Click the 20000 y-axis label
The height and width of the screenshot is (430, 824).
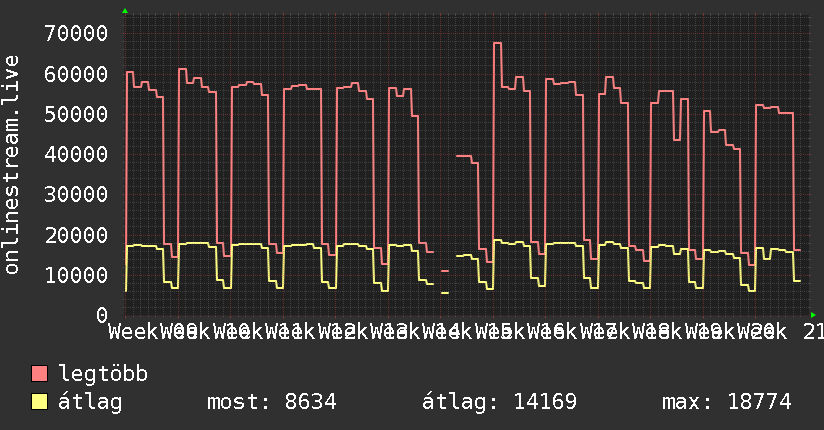click(76, 235)
